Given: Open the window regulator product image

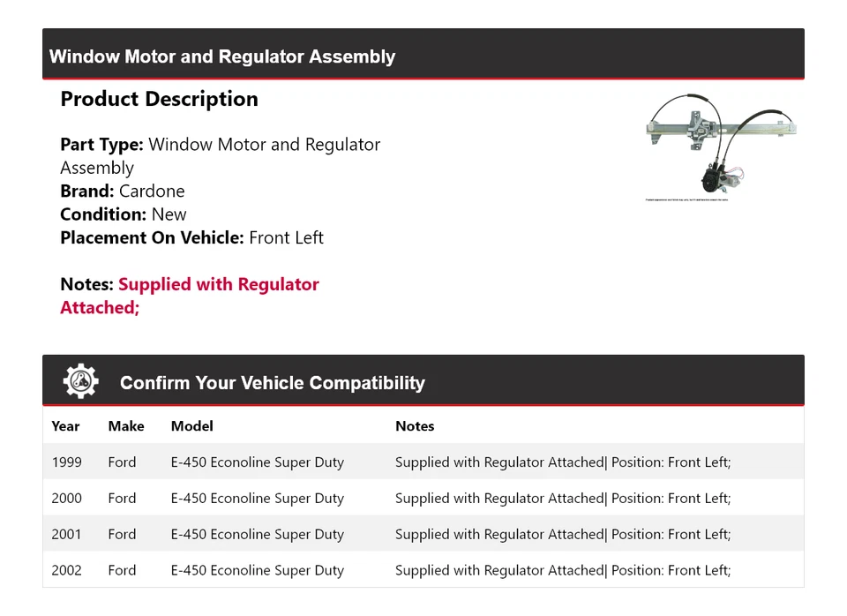Looking at the screenshot, I should click(x=721, y=147).
